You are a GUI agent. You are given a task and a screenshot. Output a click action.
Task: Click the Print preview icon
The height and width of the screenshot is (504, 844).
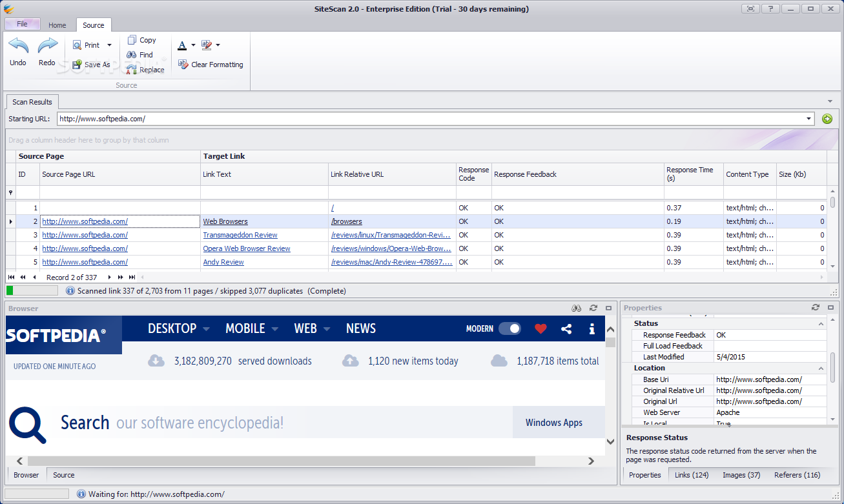pyautogui.click(x=77, y=45)
